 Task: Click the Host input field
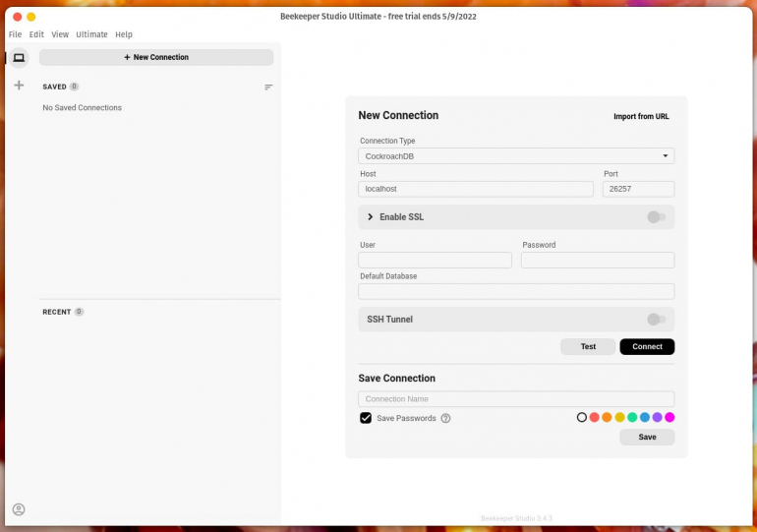pyautogui.click(x=476, y=189)
